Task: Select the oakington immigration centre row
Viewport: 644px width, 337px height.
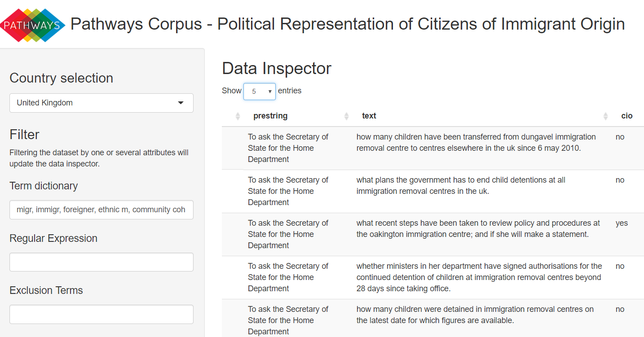Action: point(433,234)
